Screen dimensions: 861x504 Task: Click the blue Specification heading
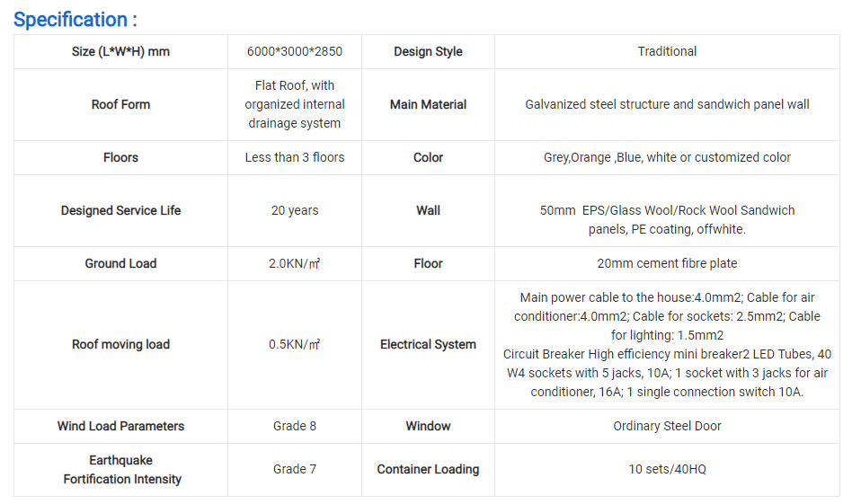tap(75, 20)
